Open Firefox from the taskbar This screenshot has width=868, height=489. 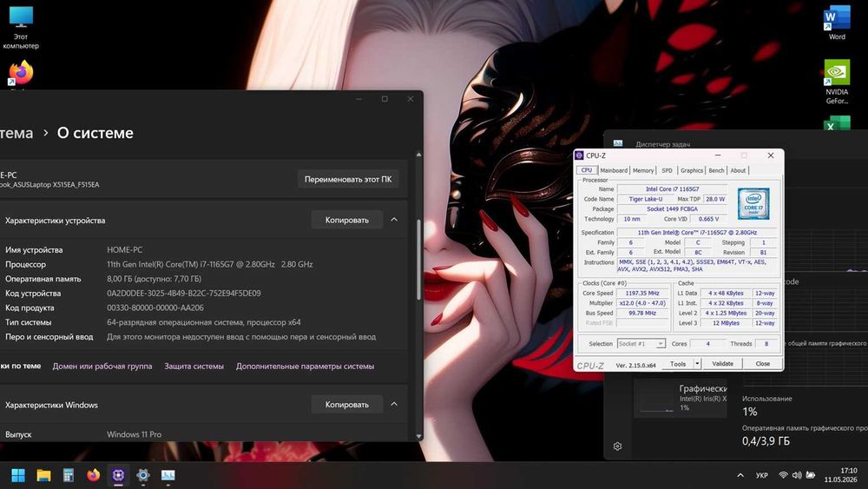[93, 475]
